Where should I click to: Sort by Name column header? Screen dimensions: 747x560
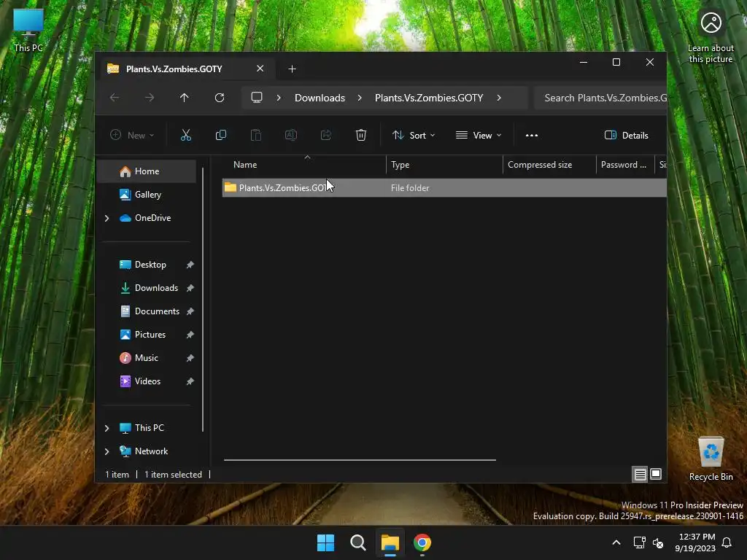click(304, 165)
